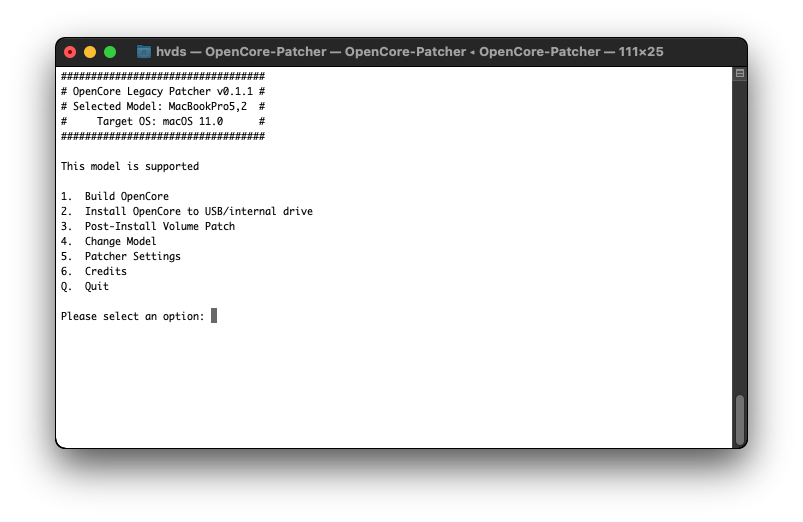
Task: Close the Terminal window with red button
Action: click(x=70, y=52)
